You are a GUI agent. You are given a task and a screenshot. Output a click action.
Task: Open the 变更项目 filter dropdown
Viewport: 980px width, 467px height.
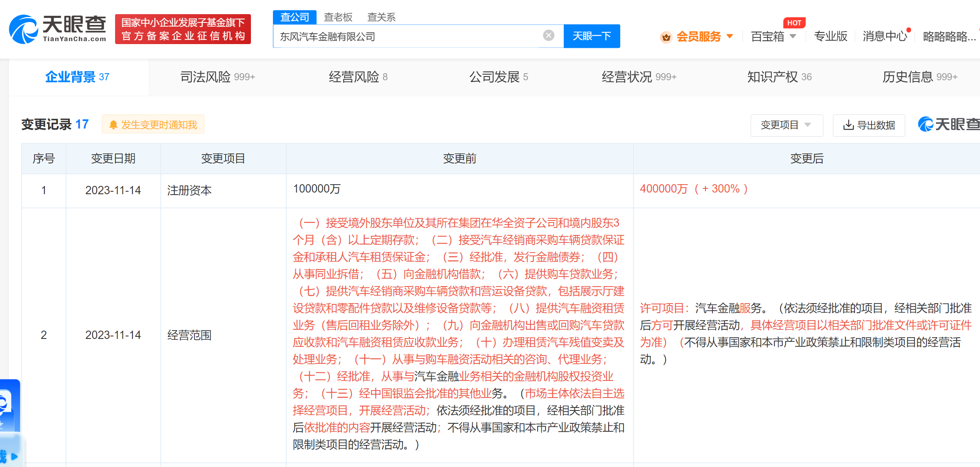pyautogui.click(x=786, y=125)
